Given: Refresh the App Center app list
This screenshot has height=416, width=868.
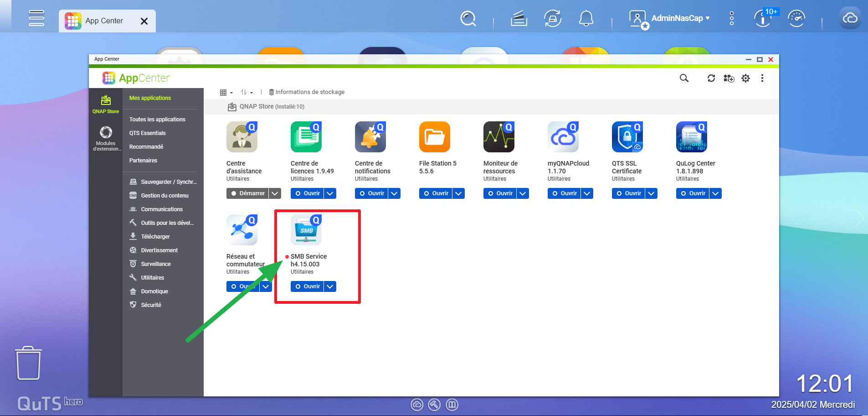Looking at the screenshot, I should coord(711,78).
